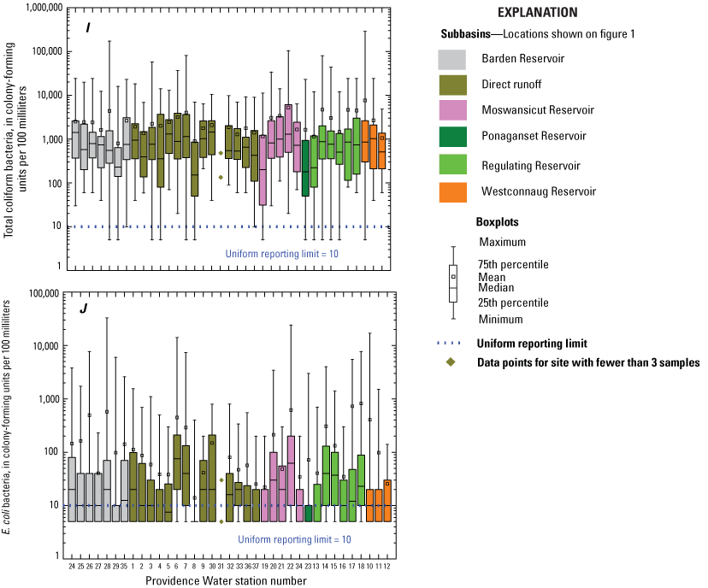This screenshot has width=708, height=588.
Task: Click the Westconnaug Reservoir orange legend swatch
Action: (x=451, y=191)
